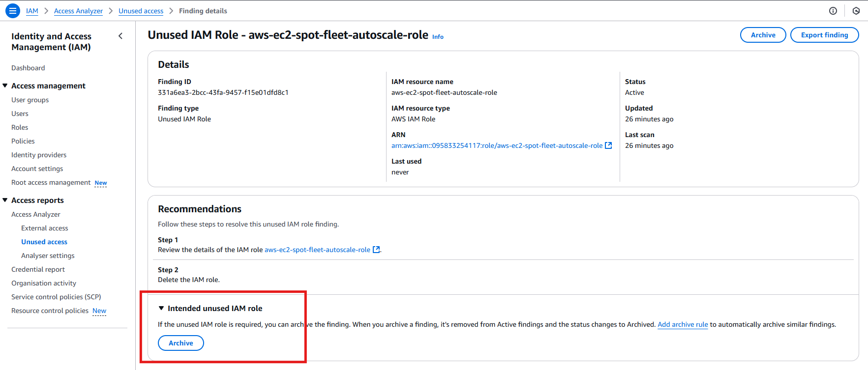Open aws-ec2-spot-fleet-autoscale-role link in Step 1
Image resolution: width=868 pixels, height=370 pixels.
317,250
